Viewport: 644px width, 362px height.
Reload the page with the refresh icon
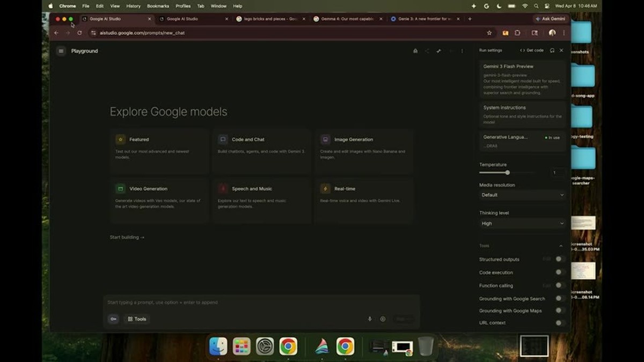tap(79, 33)
